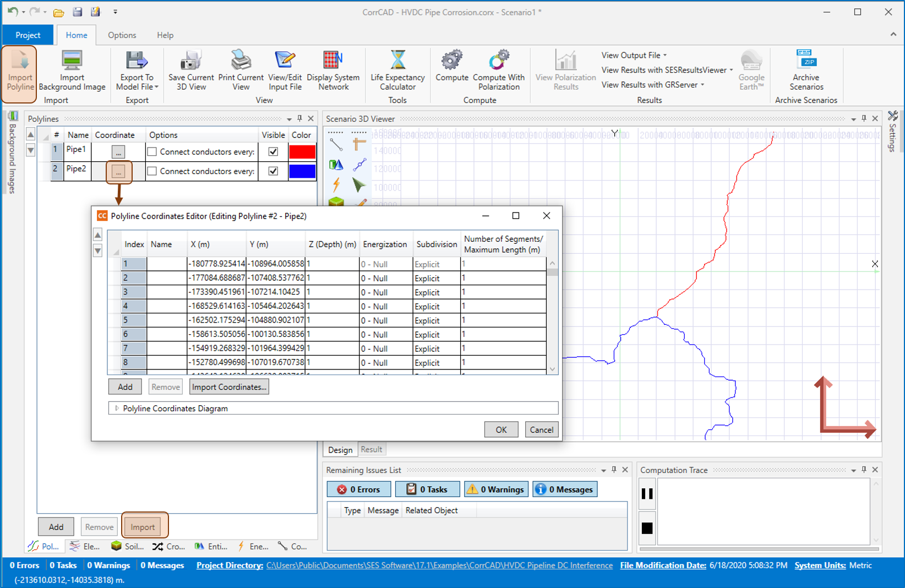Click Import Background Image in the ribbon
905x588 pixels.
pyautogui.click(x=72, y=70)
